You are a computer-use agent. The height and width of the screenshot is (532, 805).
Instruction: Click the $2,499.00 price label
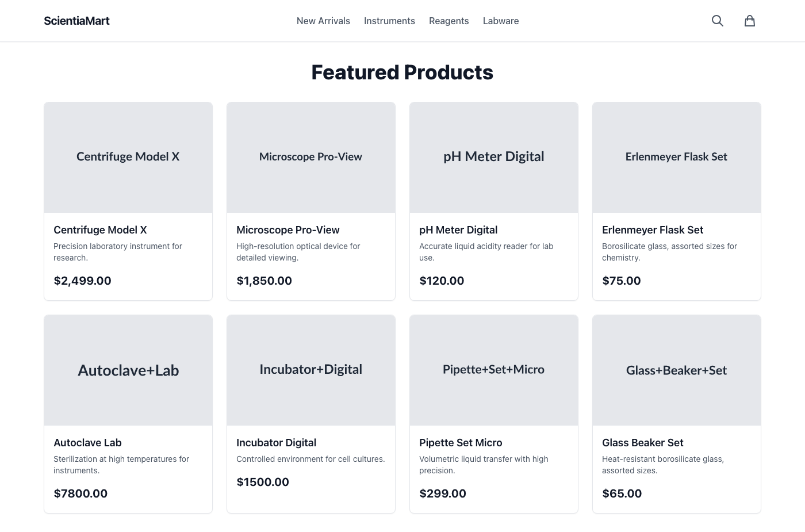tap(82, 281)
